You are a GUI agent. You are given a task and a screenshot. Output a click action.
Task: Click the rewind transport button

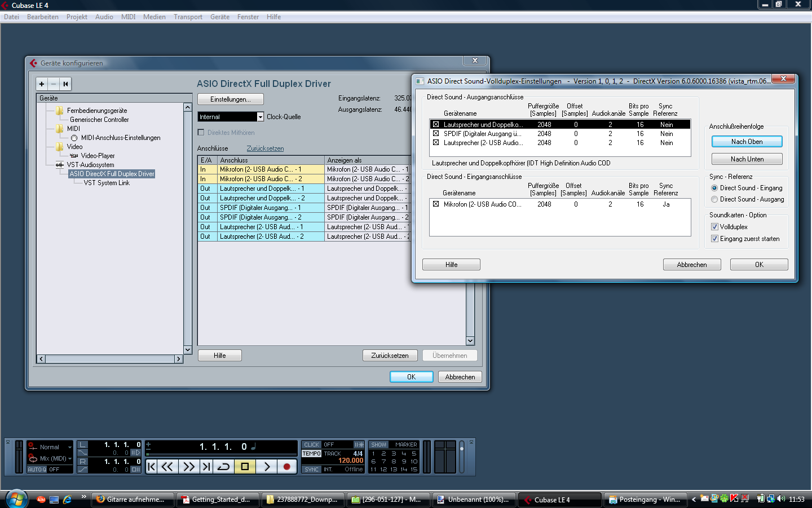point(167,466)
